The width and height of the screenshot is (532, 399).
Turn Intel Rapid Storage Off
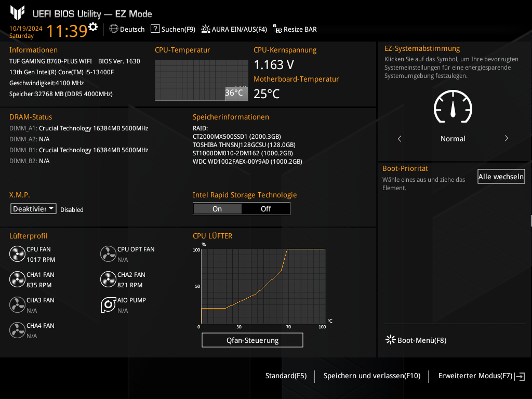265,209
